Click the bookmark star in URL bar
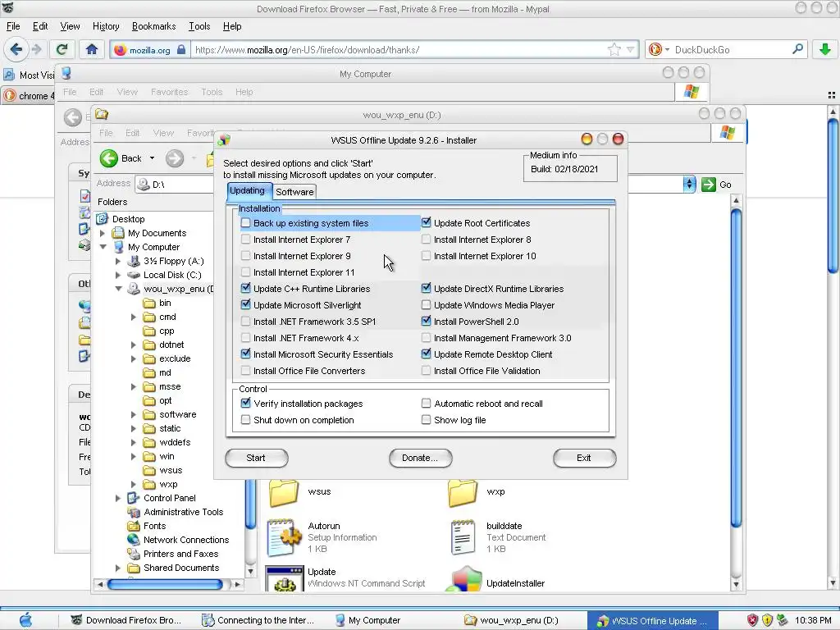 coord(614,50)
